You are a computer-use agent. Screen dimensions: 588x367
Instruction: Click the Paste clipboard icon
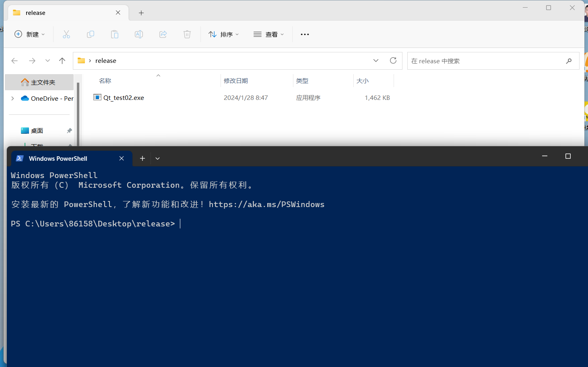click(x=115, y=34)
